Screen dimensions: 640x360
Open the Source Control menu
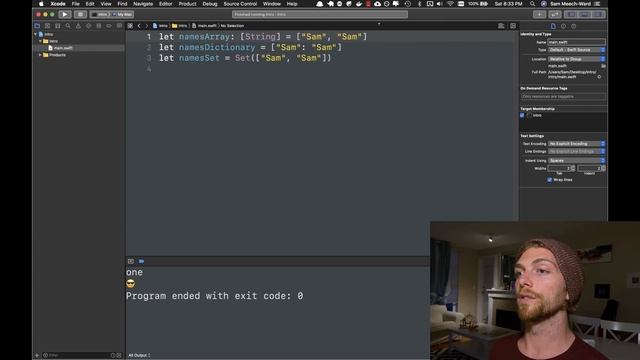(240, 4)
